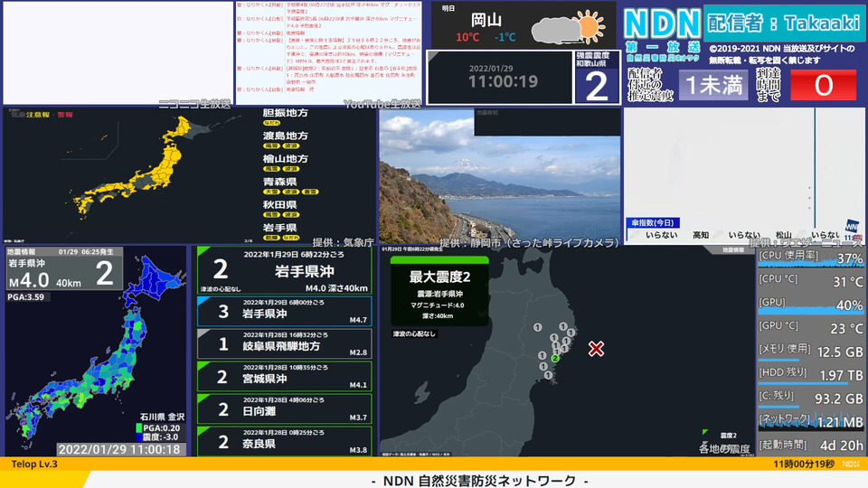Screen dimensions: 868x488
Task: Click the small NDN logo in the bottom bar
Action: point(851,464)
